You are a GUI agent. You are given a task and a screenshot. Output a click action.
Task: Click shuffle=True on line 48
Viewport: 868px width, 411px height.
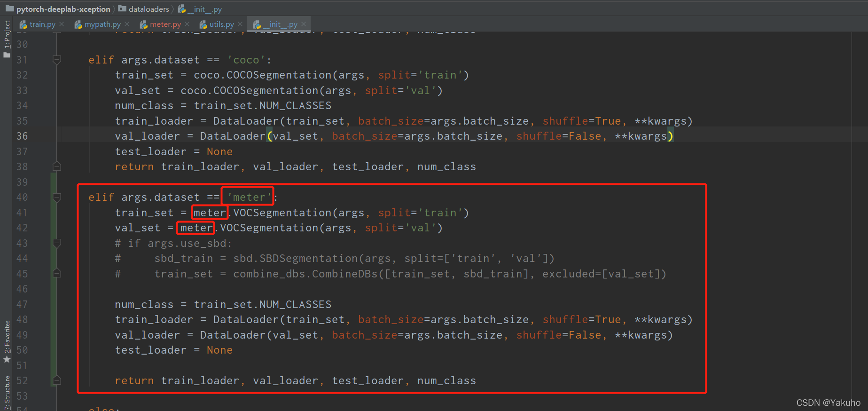tap(582, 319)
